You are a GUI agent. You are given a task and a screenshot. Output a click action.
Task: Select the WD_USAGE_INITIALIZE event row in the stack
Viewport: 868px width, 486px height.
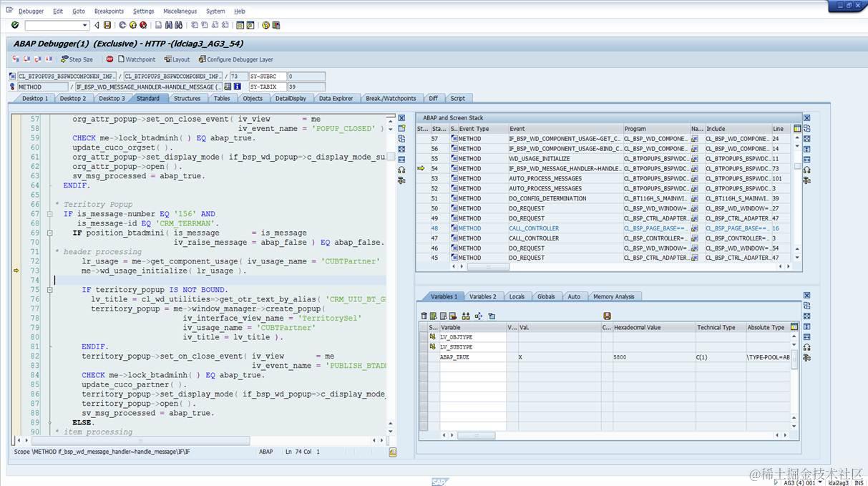click(x=565, y=159)
